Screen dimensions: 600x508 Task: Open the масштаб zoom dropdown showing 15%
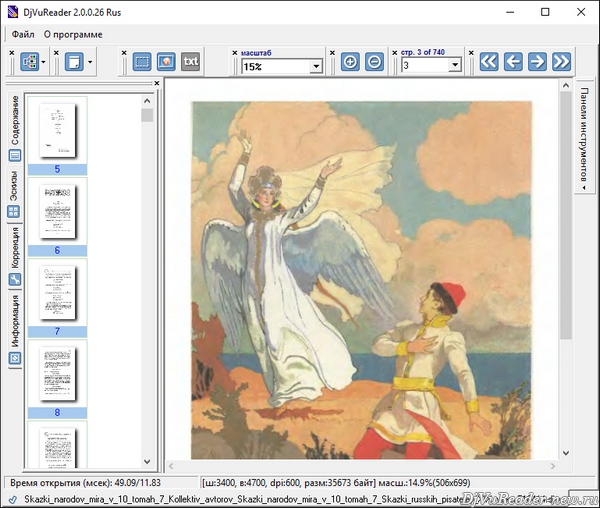click(316, 67)
